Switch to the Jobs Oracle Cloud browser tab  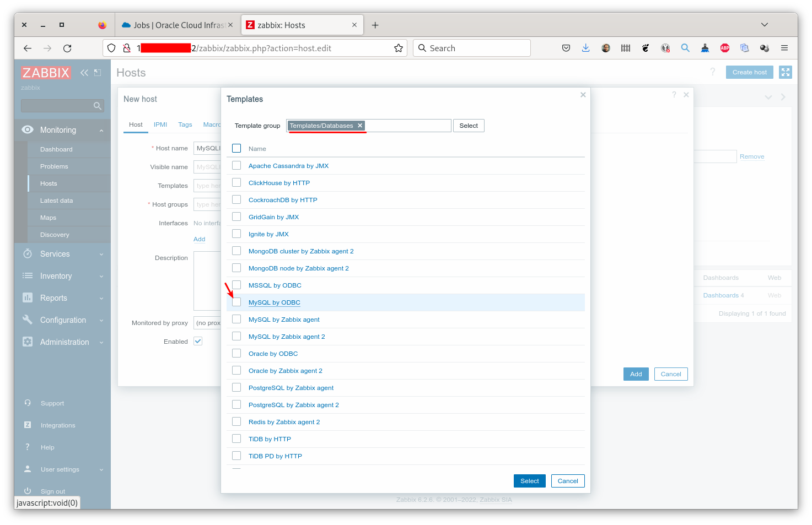pyautogui.click(x=176, y=25)
